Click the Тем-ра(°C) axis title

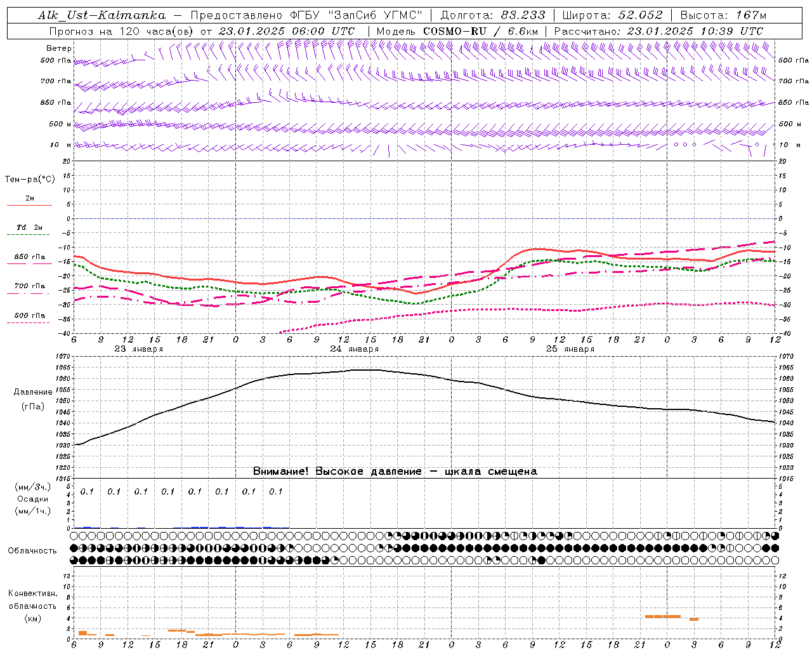pyautogui.click(x=30, y=180)
